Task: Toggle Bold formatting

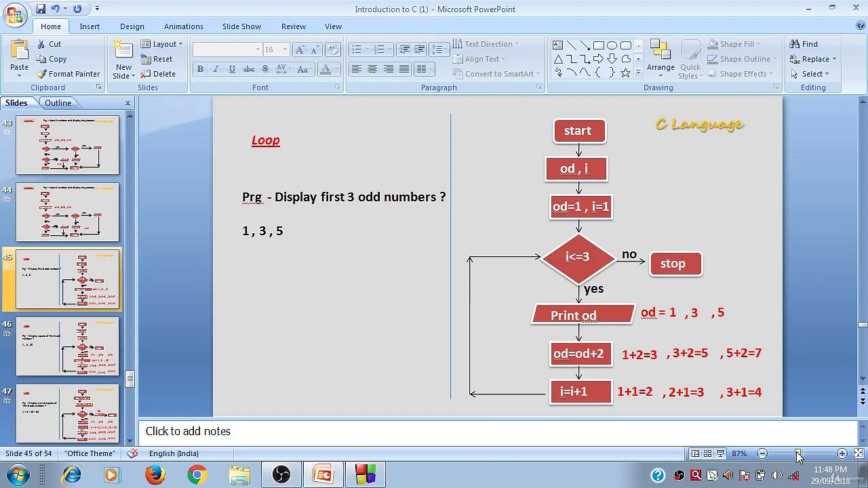Action: point(200,69)
